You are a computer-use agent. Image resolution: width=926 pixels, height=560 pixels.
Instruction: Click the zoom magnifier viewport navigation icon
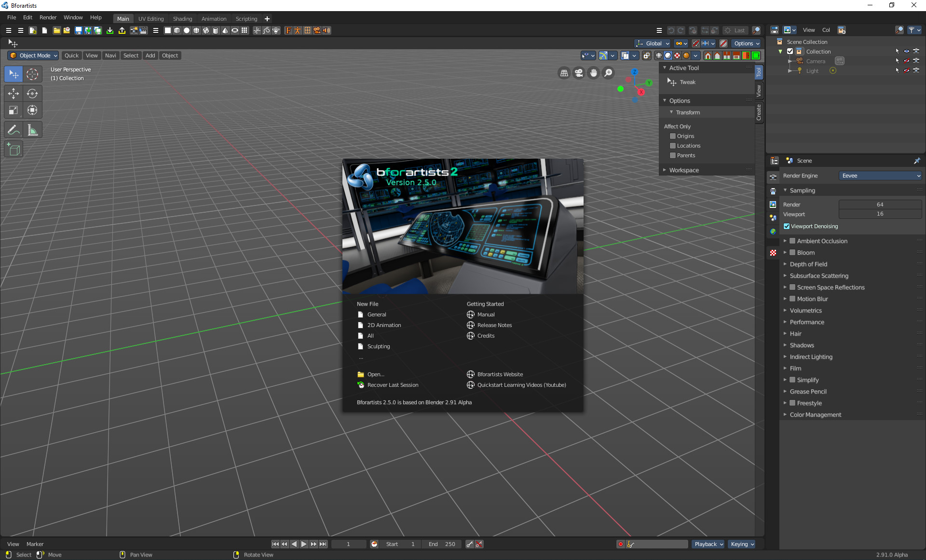(x=609, y=73)
